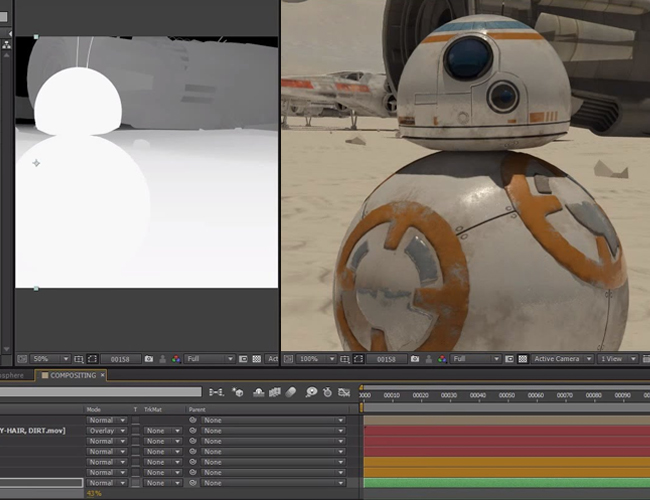Image resolution: width=650 pixels, height=500 pixels.
Task: Toggle Preserve Transparency for the bottom layer
Action: coord(136,483)
